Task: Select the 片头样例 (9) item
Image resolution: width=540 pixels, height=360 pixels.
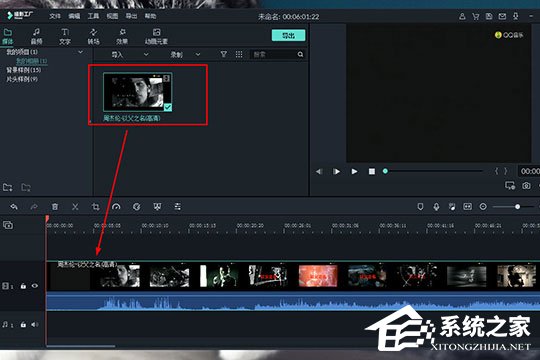Action: click(x=22, y=79)
